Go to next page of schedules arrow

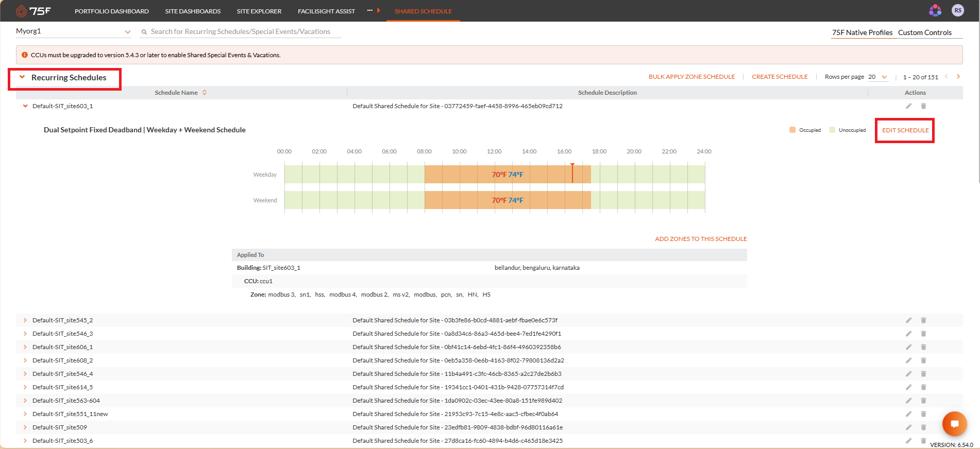(x=958, y=77)
